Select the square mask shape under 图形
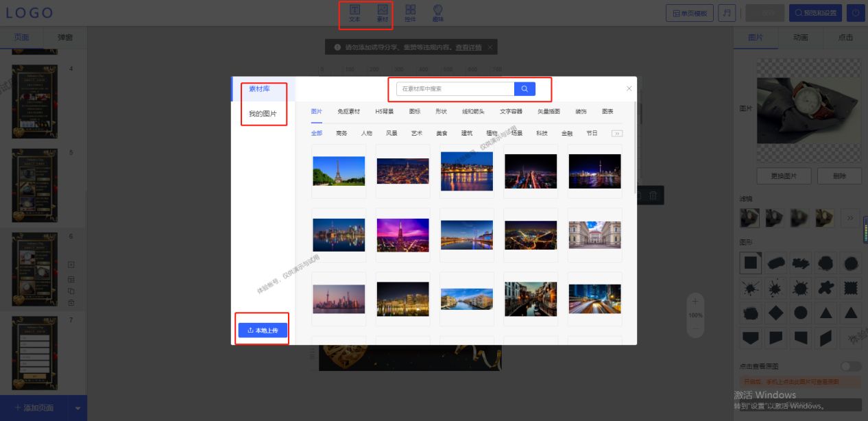868x421 pixels. (x=750, y=263)
